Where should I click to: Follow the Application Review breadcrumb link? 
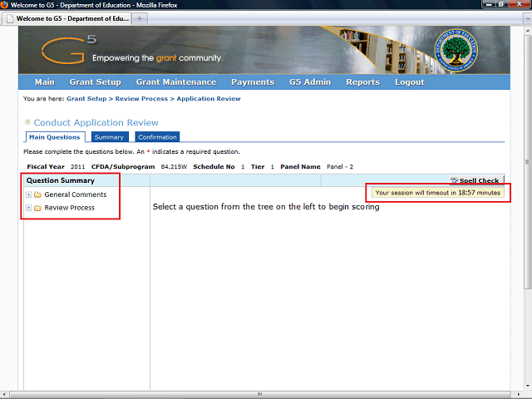click(x=209, y=99)
